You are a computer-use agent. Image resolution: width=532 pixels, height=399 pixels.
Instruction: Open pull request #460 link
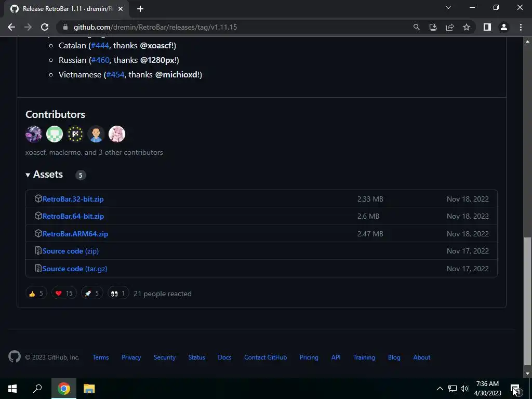coord(100,60)
